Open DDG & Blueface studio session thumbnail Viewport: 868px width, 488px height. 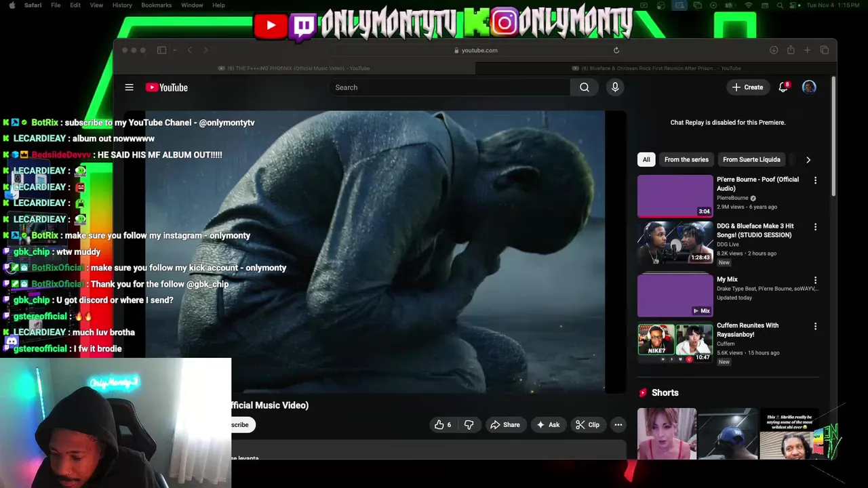click(x=675, y=243)
